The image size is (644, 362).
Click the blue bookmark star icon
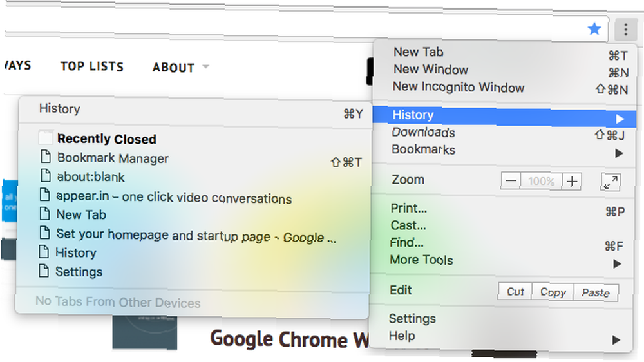tap(594, 29)
